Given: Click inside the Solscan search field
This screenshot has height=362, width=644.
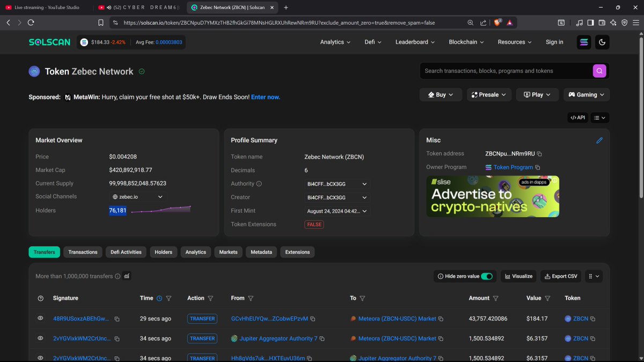Looking at the screenshot, I should click(506, 71).
